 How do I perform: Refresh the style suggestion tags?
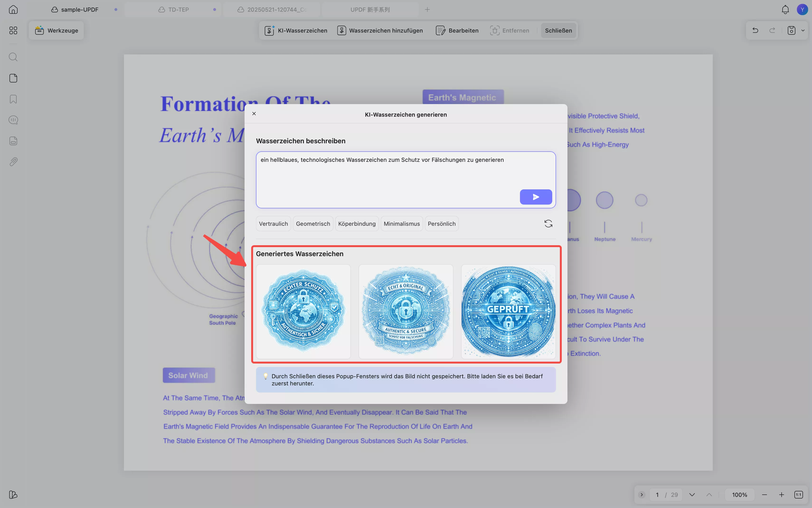548,224
